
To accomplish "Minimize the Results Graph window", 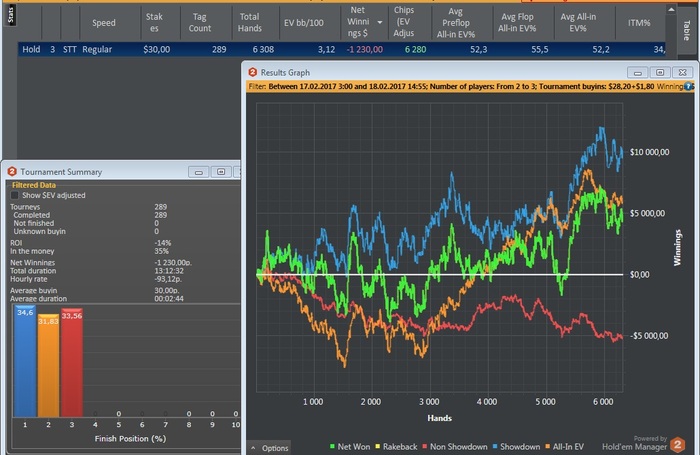I will (x=638, y=72).
